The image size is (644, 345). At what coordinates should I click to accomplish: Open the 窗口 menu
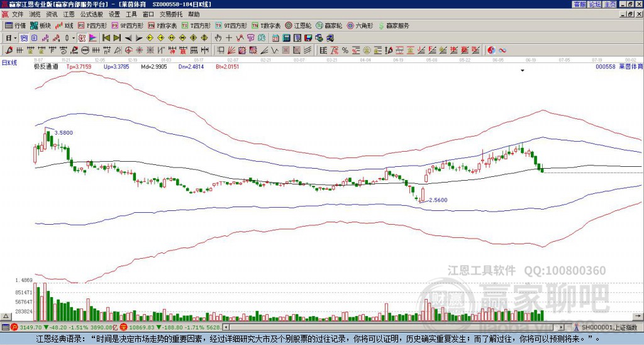(148, 14)
